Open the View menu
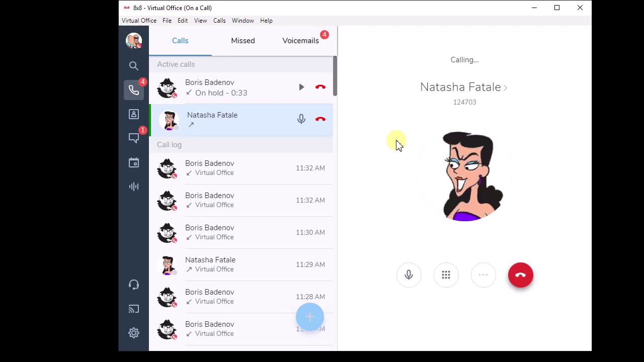The height and width of the screenshot is (362, 644). [200, 21]
